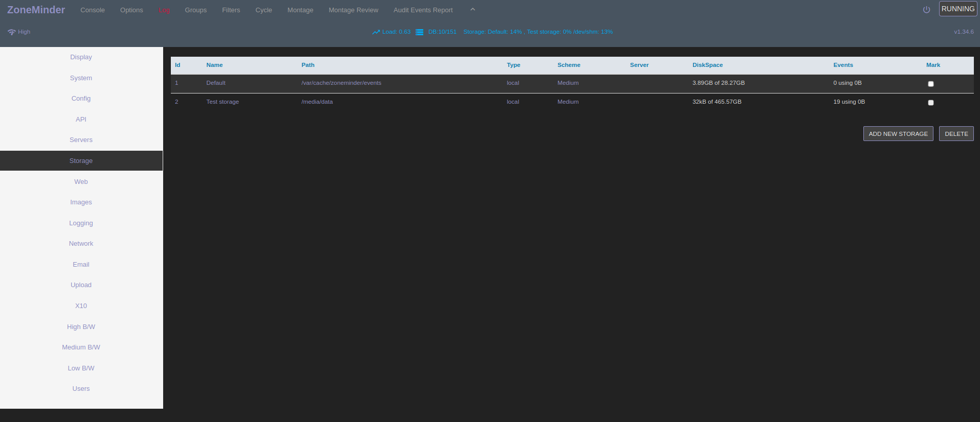Click the Test storage: 0% status
Viewport: 980px width, 422px height.
(x=549, y=32)
